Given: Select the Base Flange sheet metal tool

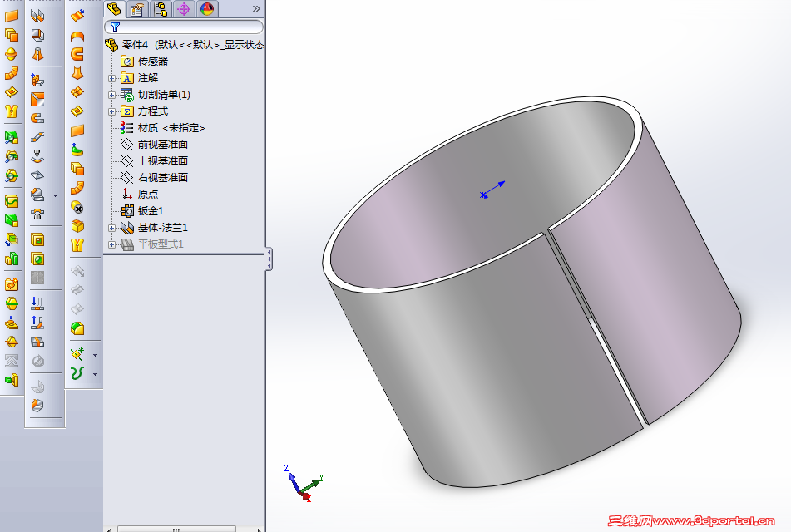Looking at the screenshot, I should click(x=37, y=16).
